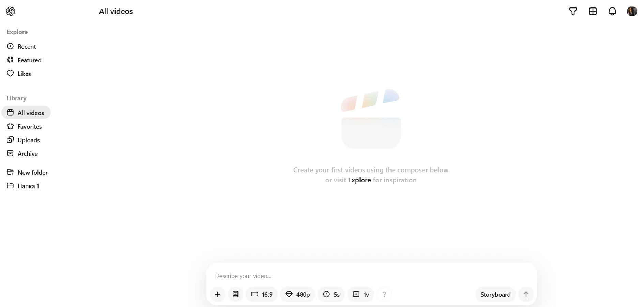The height and width of the screenshot is (307, 644).
Task: Open the 5s duration dropdown
Action: tap(331, 294)
